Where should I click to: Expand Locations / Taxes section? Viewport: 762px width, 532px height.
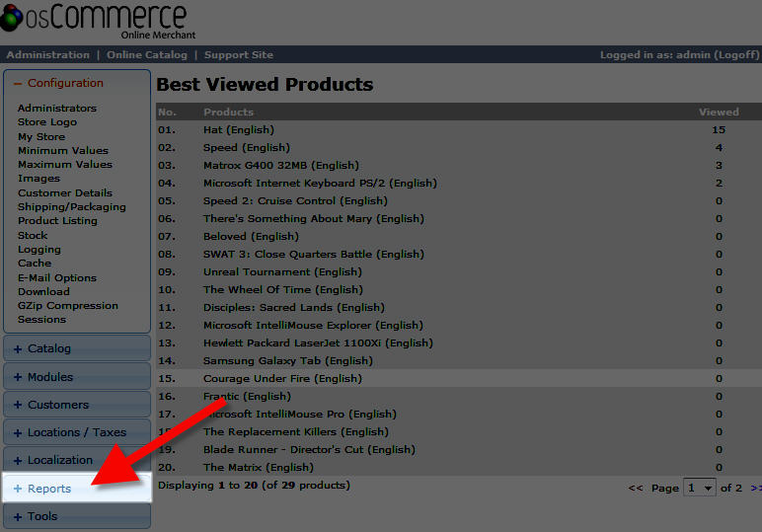tap(77, 432)
